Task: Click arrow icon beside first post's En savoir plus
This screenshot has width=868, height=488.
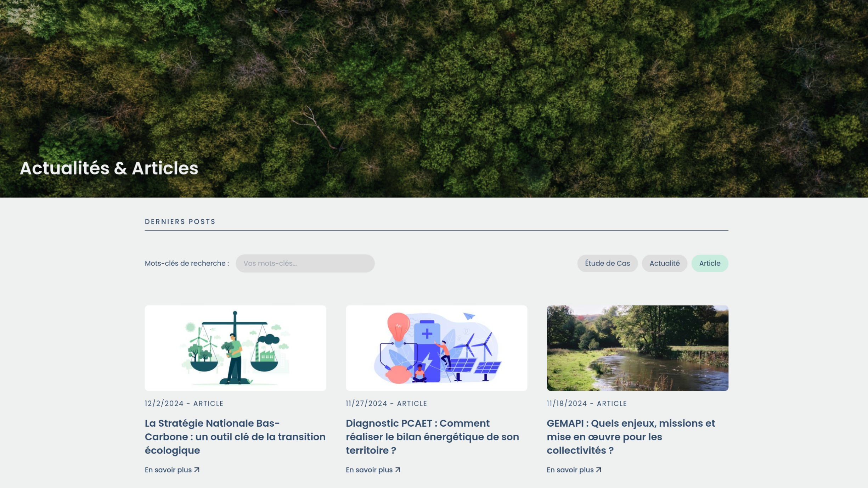Action: tap(197, 470)
